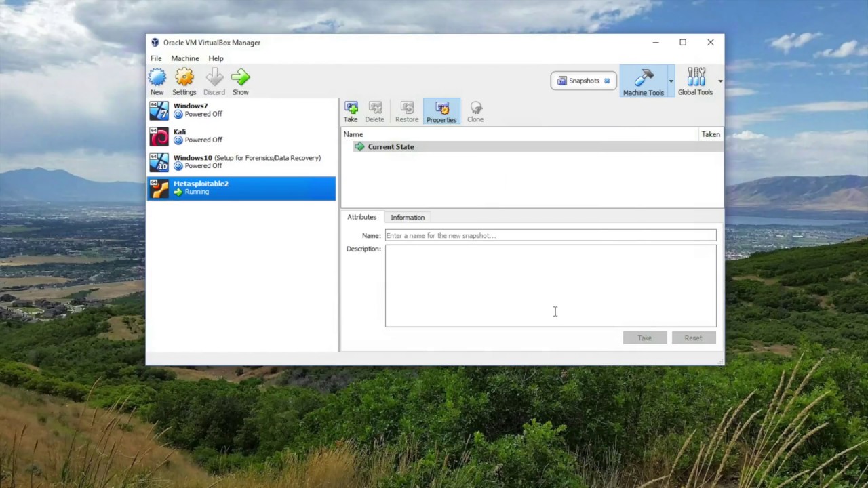The image size is (868, 488).
Task: Close the VirtualBox Manager window
Action: [711, 42]
